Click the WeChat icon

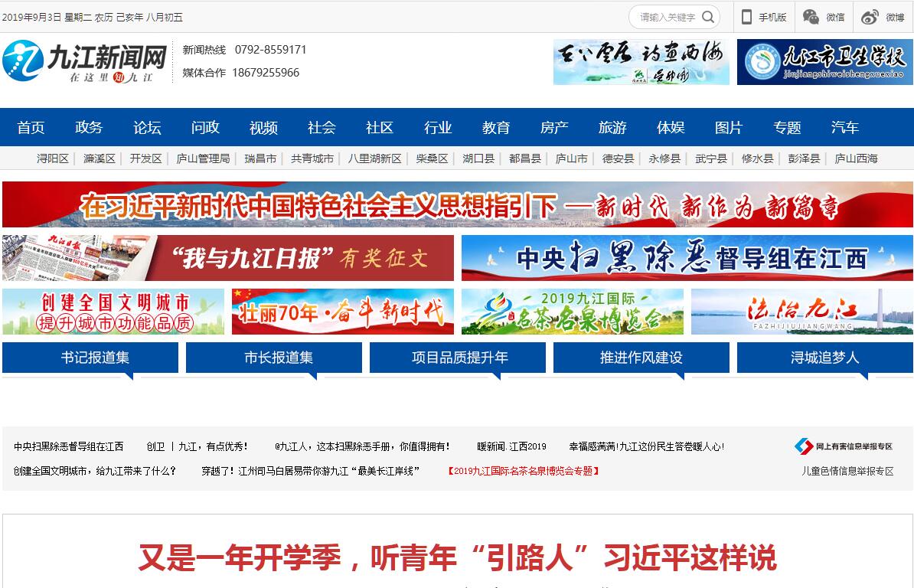(811, 17)
